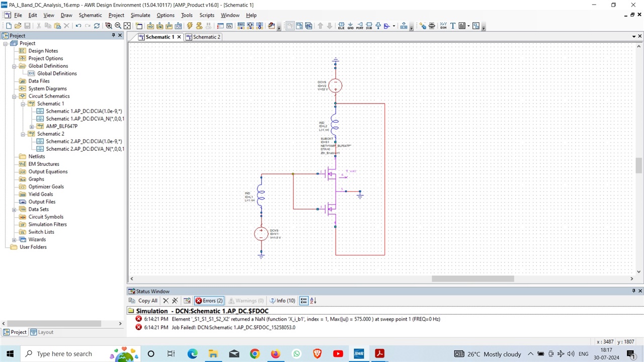Select Output Equations in project tree
The width and height of the screenshot is (644, 362).
48,171
